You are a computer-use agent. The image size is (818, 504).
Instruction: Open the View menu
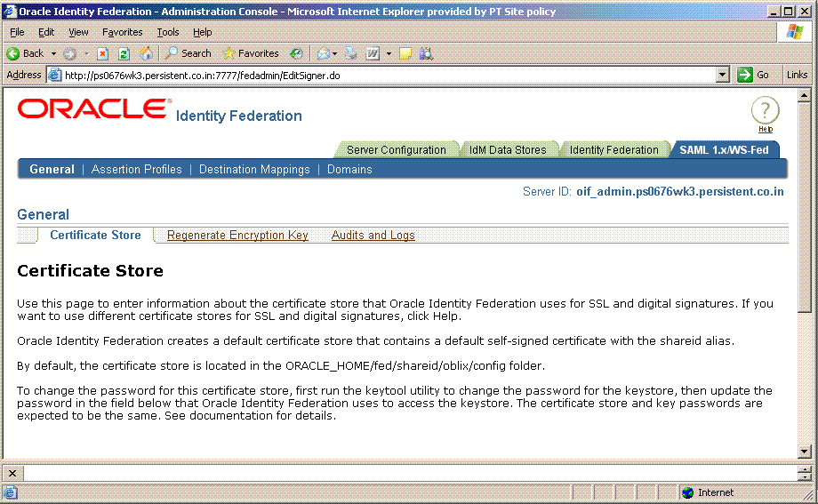(78, 32)
